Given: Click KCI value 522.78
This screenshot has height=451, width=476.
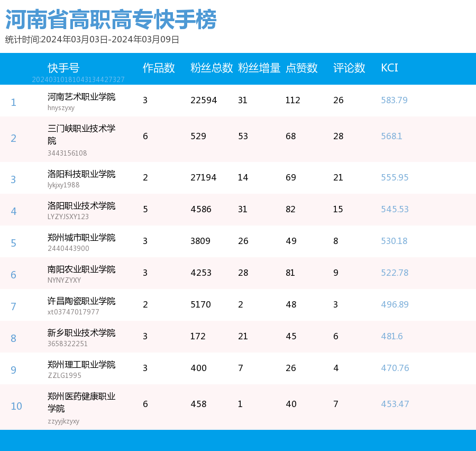Looking at the screenshot, I should point(395,273).
